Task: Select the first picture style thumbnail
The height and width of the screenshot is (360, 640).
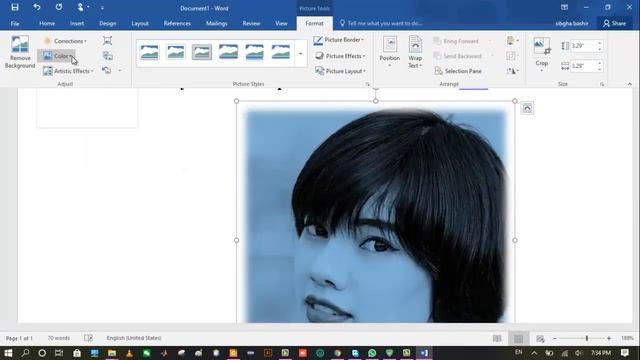Action: click(149, 52)
